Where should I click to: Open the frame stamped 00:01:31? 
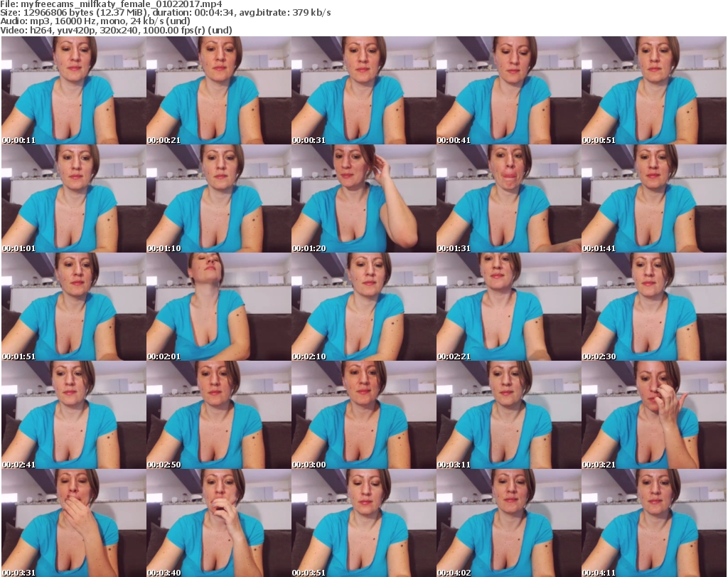[508, 198]
